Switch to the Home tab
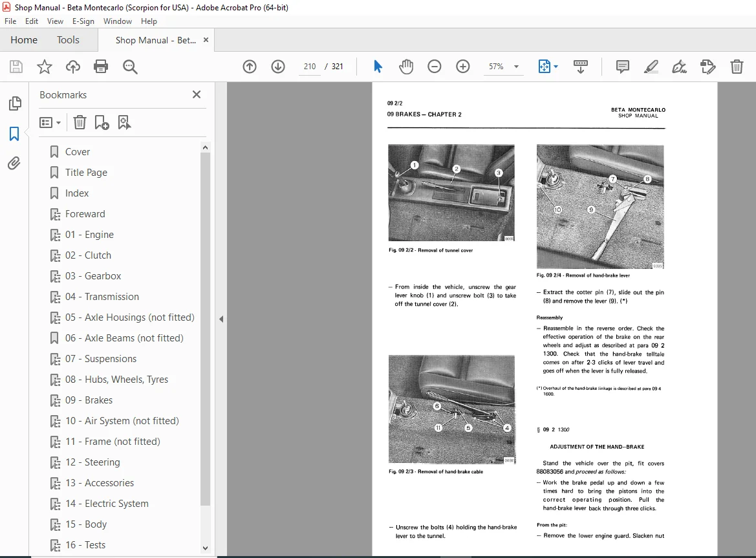 pyautogui.click(x=24, y=40)
